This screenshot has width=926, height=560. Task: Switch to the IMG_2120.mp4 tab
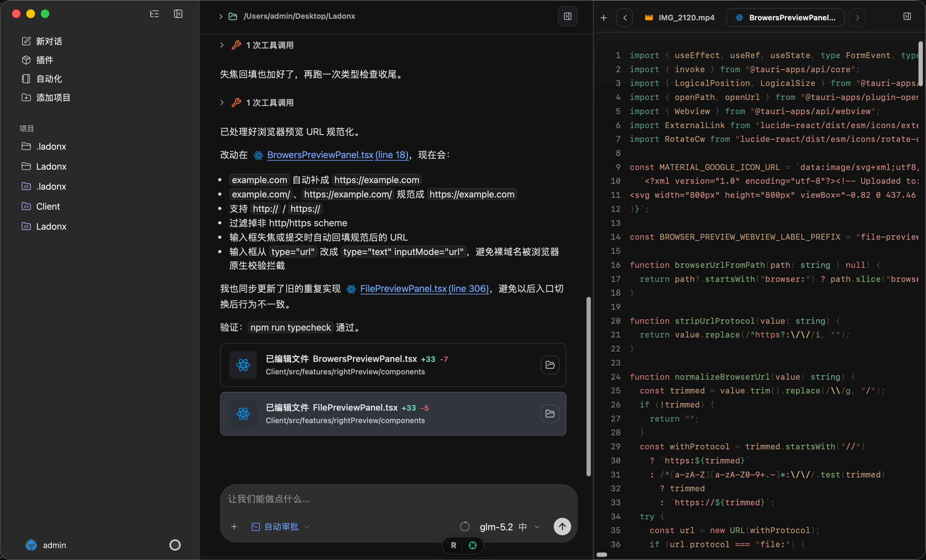tap(679, 17)
